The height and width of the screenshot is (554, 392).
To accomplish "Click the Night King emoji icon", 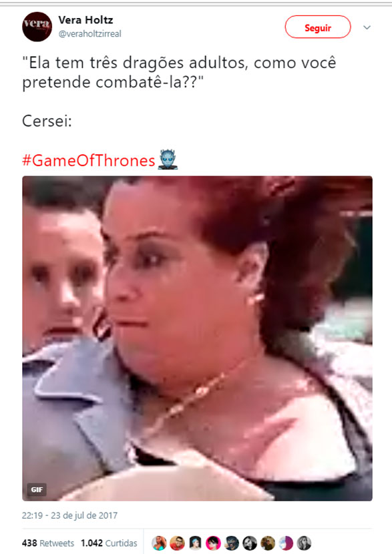I will 168,160.
